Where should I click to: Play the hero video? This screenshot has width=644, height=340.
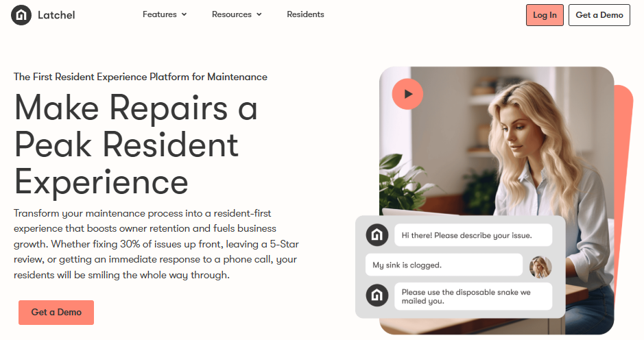(x=407, y=94)
